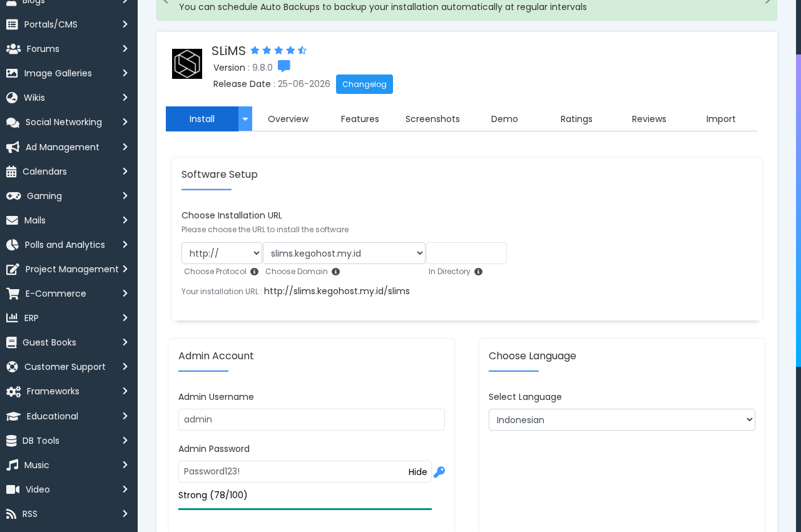The height and width of the screenshot is (532, 801).
Task: Click the Image Galleries picture icon
Action: (x=12, y=73)
